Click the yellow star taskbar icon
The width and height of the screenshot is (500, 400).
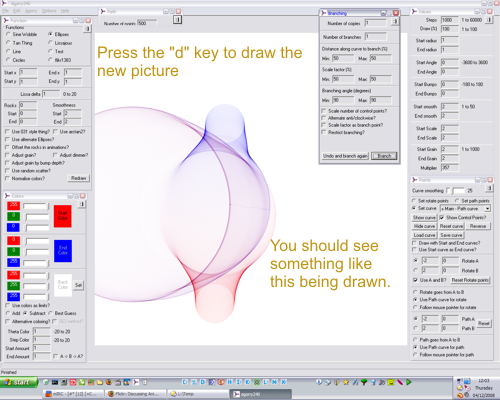[346, 382]
